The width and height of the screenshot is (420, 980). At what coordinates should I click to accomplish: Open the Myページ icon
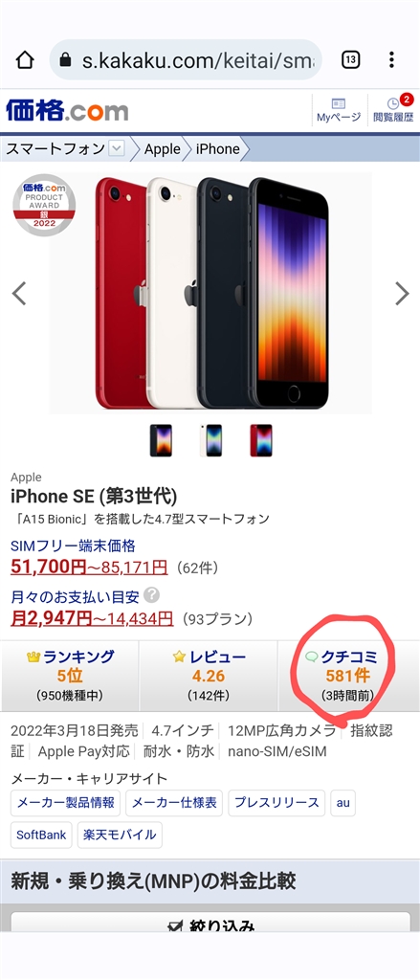pos(339,110)
